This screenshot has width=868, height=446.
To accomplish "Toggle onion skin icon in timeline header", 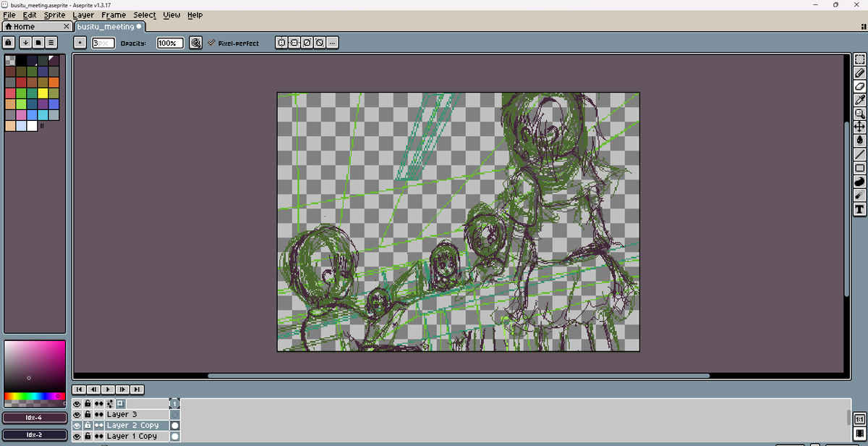I will [120, 403].
